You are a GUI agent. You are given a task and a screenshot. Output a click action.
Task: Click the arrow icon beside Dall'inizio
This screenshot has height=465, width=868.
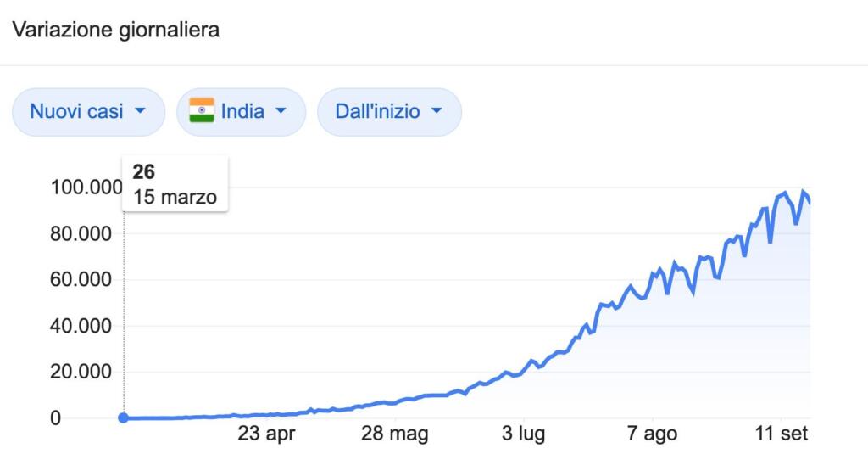[437, 111]
